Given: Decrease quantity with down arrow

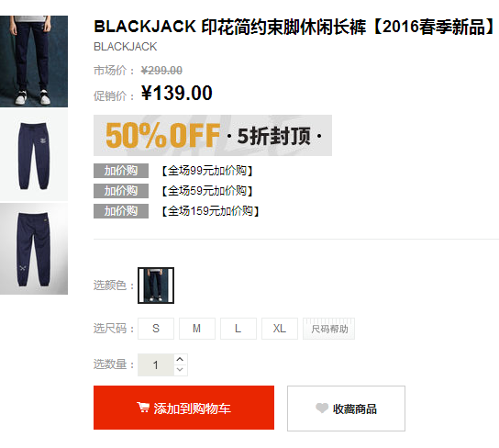Looking at the screenshot, I should (180, 370).
